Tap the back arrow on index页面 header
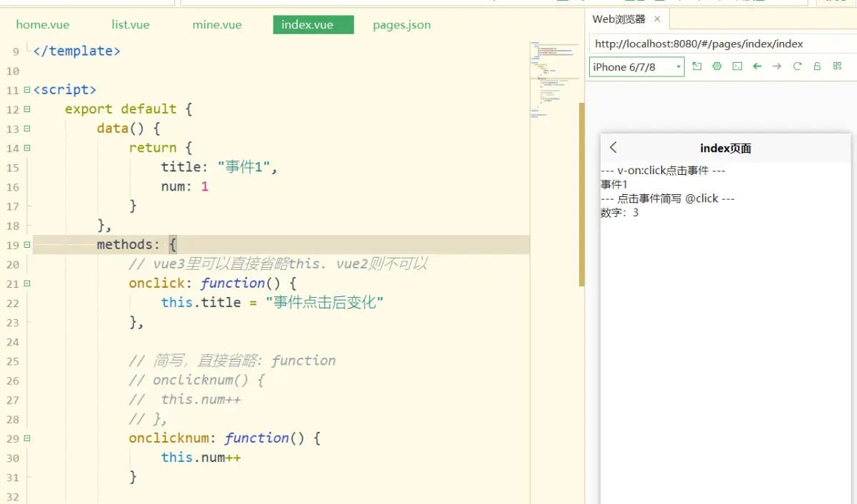The height and width of the screenshot is (504, 857). point(613,148)
